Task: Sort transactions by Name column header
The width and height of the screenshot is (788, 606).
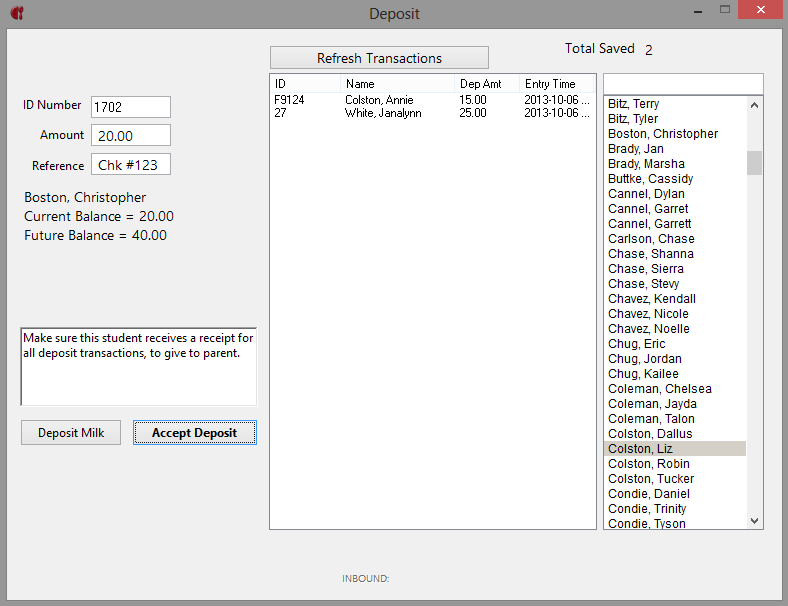Action: coord(397,84)
